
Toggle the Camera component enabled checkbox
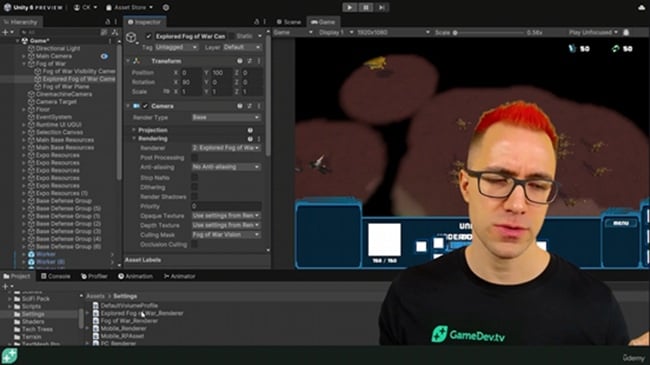point(145,106)
